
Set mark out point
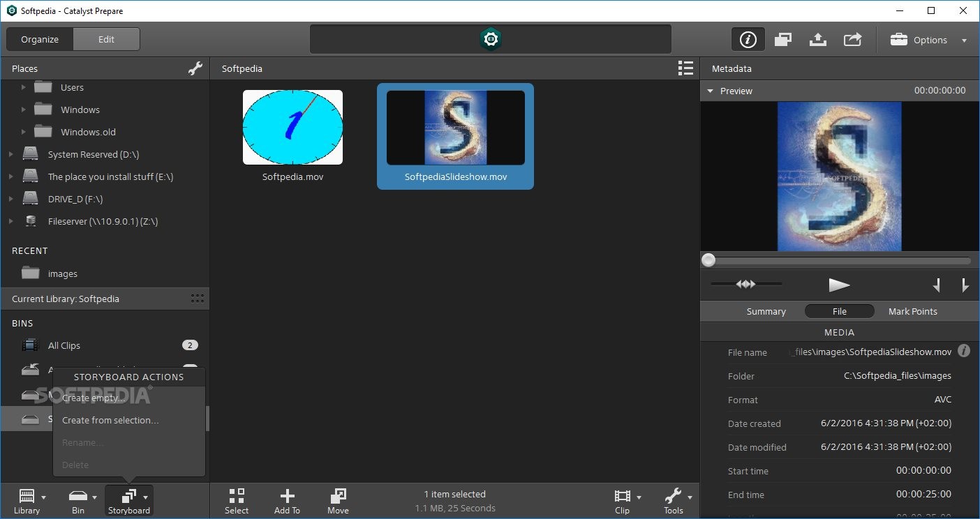[965, 285]
